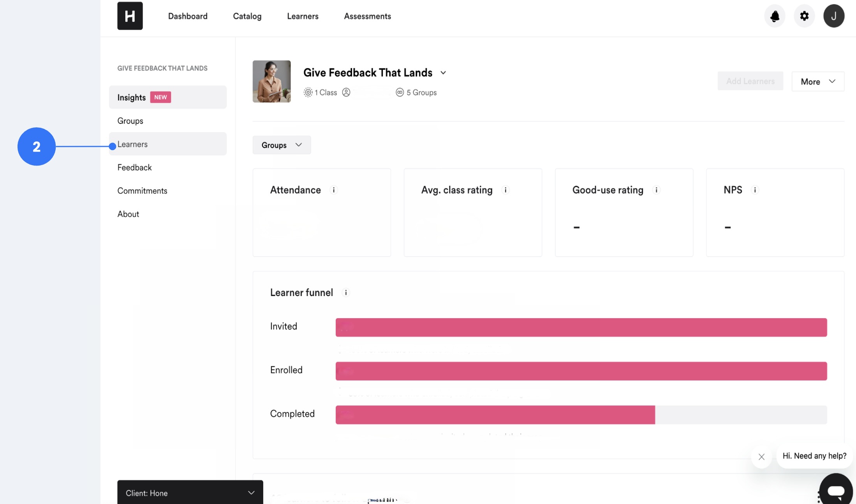This screenshot has height=504, width=856.
Task: Click the 1 Class target icon
Action: (308, 92)
